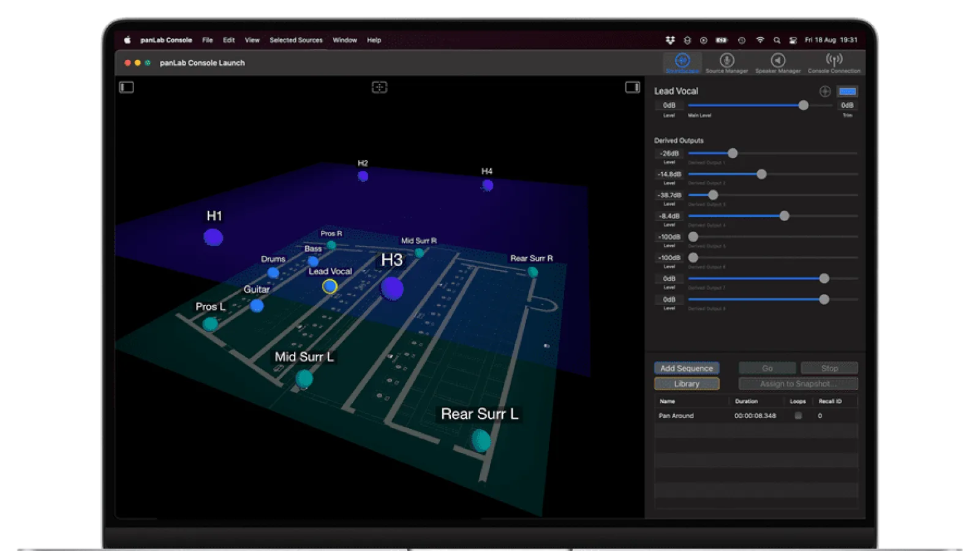Viewport: 980px width, 551px height.
Task: Open the File menu
Action: pyautogui.click(x=208, y=40)
